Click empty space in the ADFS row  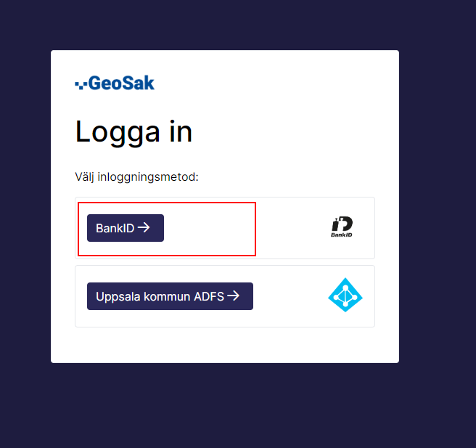(x=290, y=296)
